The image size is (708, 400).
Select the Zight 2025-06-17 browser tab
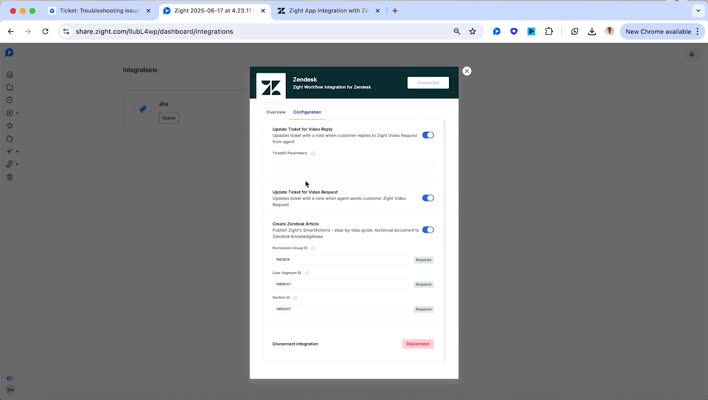pyautogui.click(x=214, y=10)
